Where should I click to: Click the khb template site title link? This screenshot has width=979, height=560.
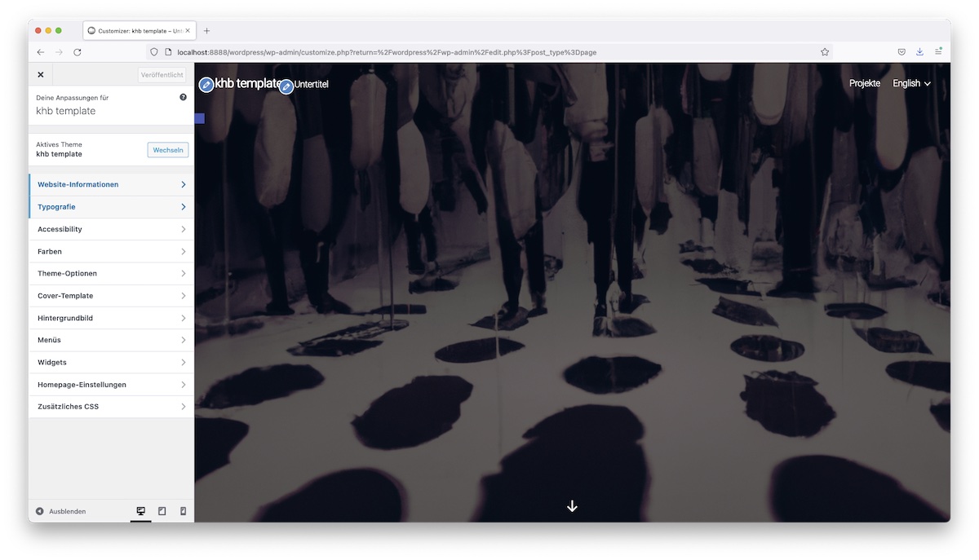247,83
